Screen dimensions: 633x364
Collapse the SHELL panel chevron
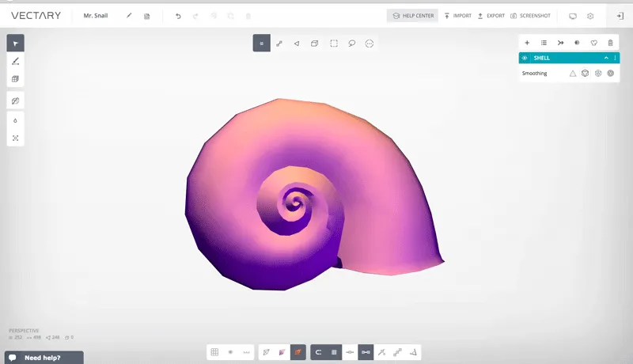[x=606, y=58]
